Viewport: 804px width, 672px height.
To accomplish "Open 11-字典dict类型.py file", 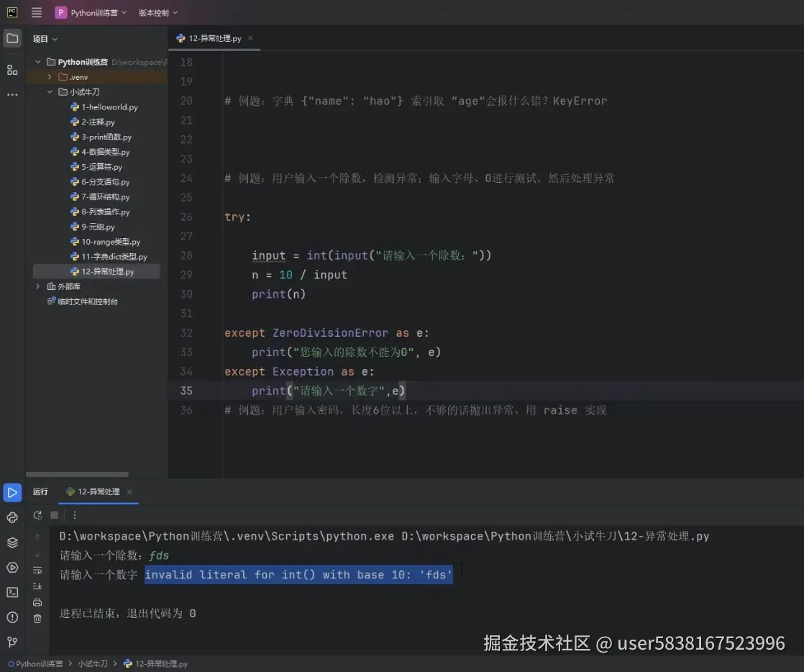I will [x=109, y=256].
